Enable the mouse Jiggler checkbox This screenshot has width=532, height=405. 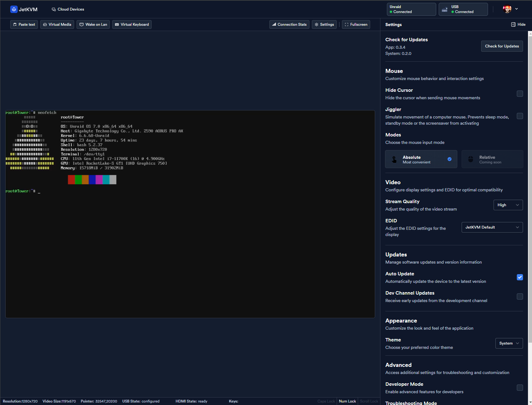(520, 116)
